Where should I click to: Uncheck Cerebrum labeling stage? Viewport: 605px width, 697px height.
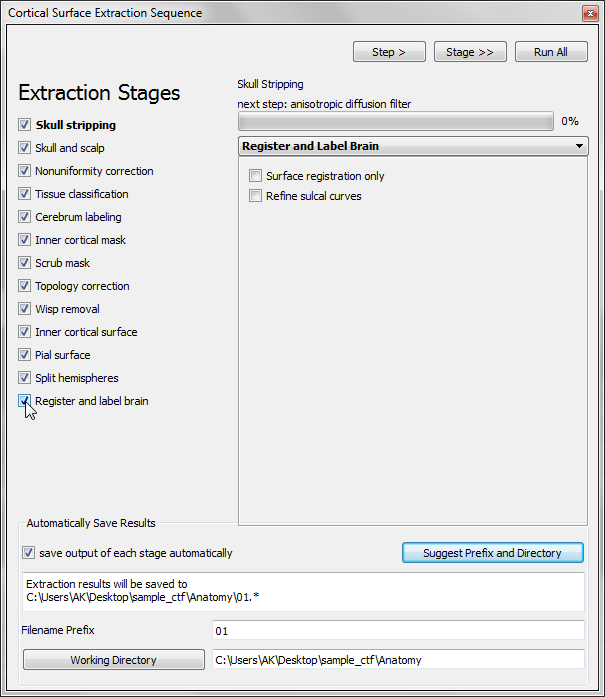point(25,217)
